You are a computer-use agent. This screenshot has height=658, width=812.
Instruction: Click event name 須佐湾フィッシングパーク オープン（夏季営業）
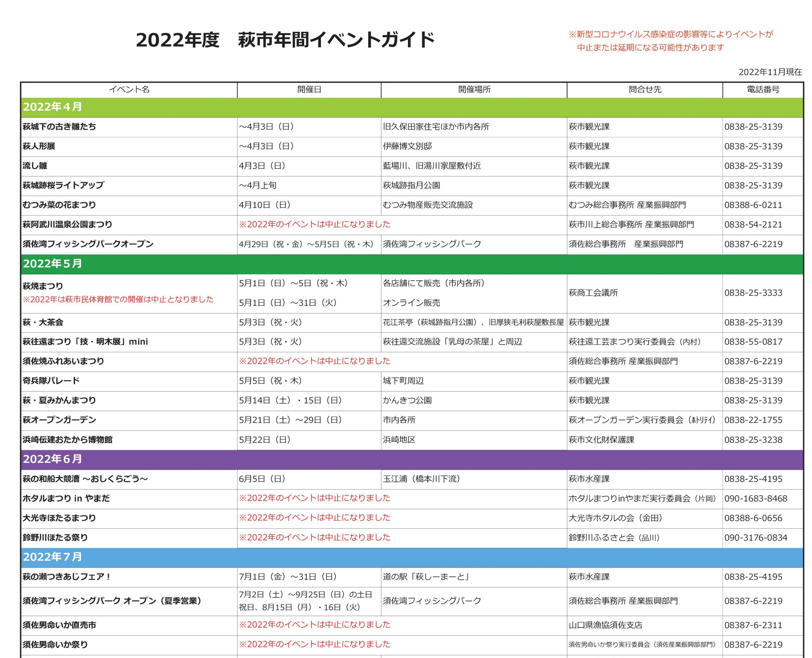(112, 601)
